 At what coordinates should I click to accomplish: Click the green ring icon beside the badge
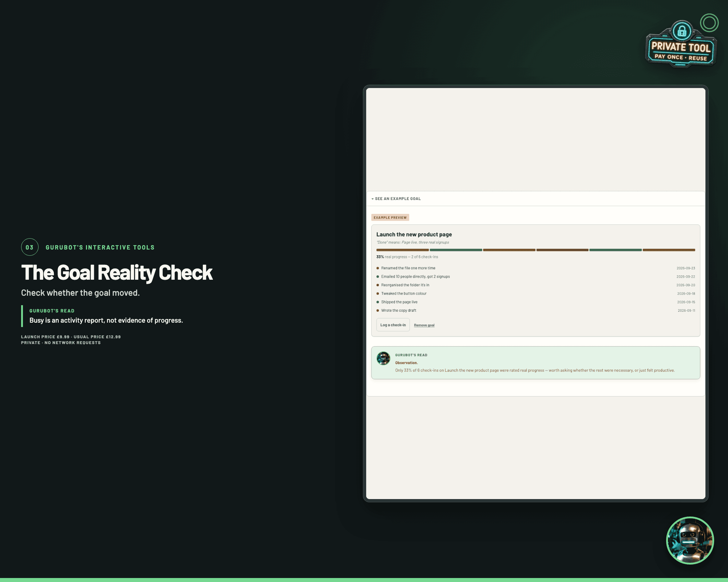pyautogui.click(x=709, y=23)
